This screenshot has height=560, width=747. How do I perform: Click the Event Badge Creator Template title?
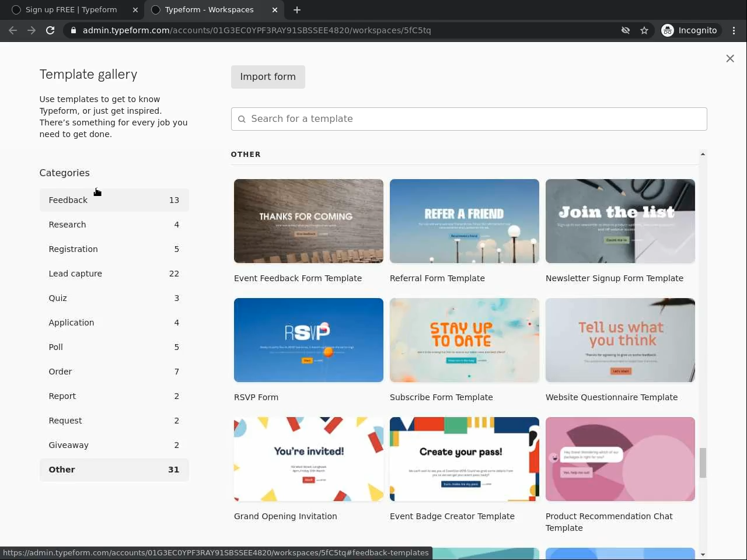pos(452,516)
